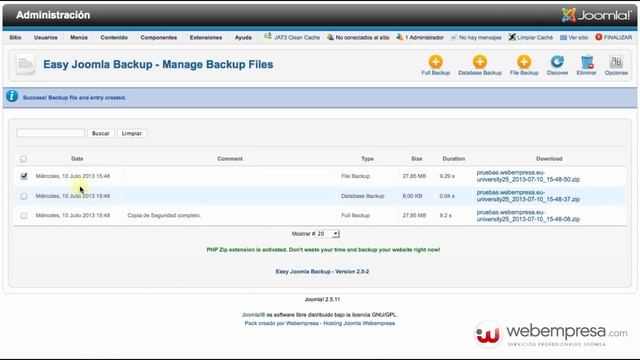Click the '6,00 KB' size cell
The width and height of the screenshot is (640, 360).
point(412,196)
